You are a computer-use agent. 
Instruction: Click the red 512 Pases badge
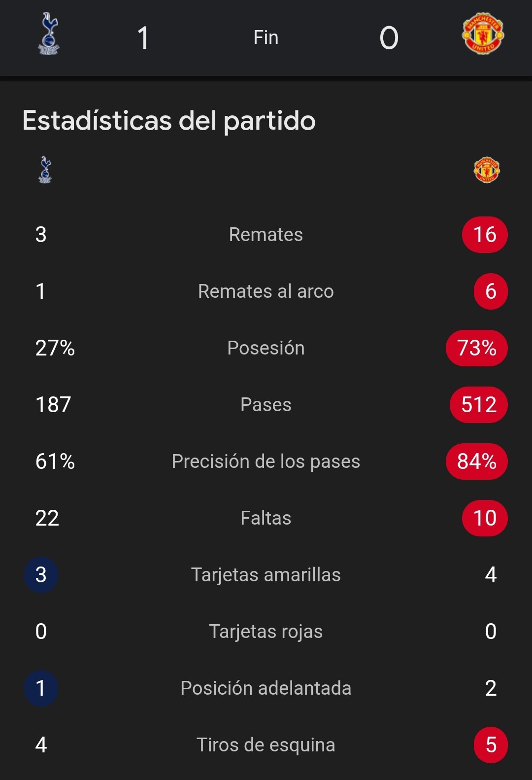[479, 405]
